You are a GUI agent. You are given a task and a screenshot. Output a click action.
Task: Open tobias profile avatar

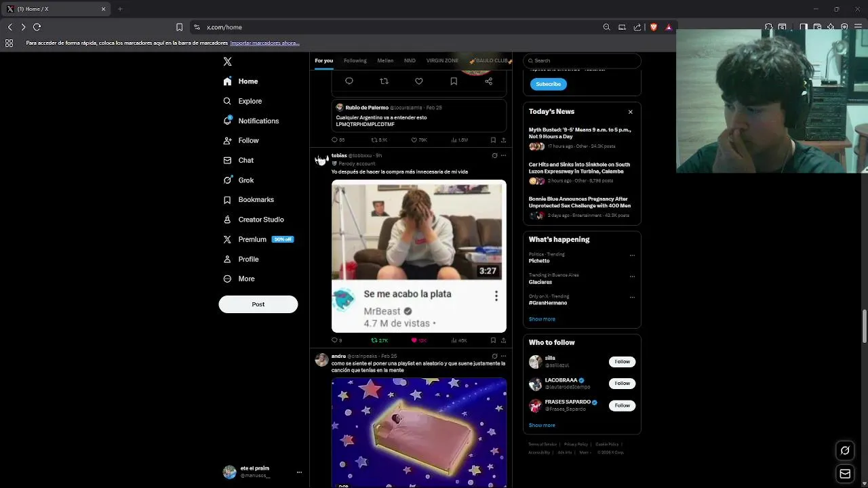(321, 160)
